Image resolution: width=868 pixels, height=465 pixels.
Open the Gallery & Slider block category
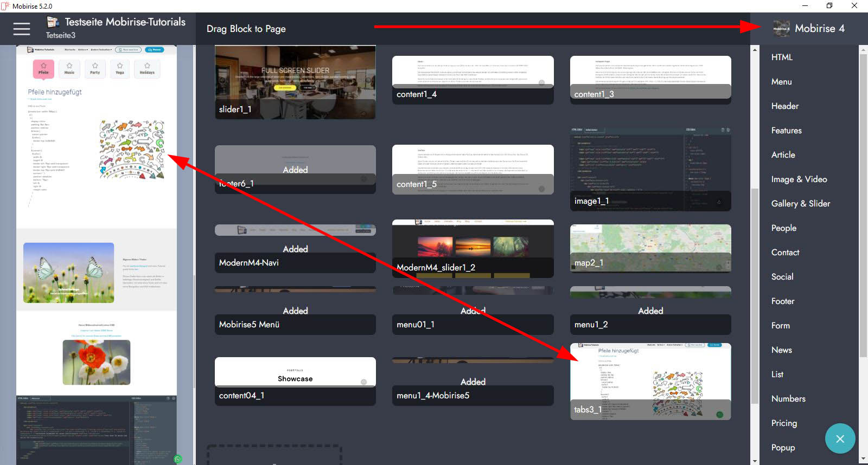pyautogui.click(x=801, y=203)
